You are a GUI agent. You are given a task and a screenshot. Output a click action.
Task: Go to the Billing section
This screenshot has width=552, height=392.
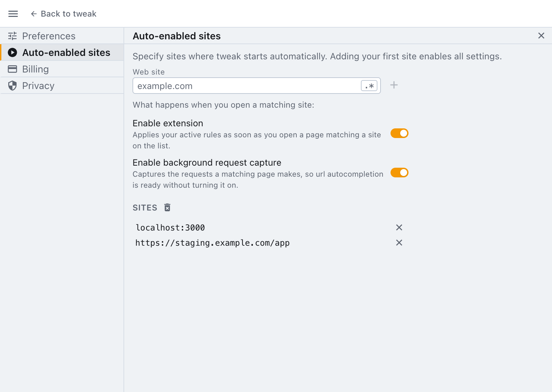point(62,69)
